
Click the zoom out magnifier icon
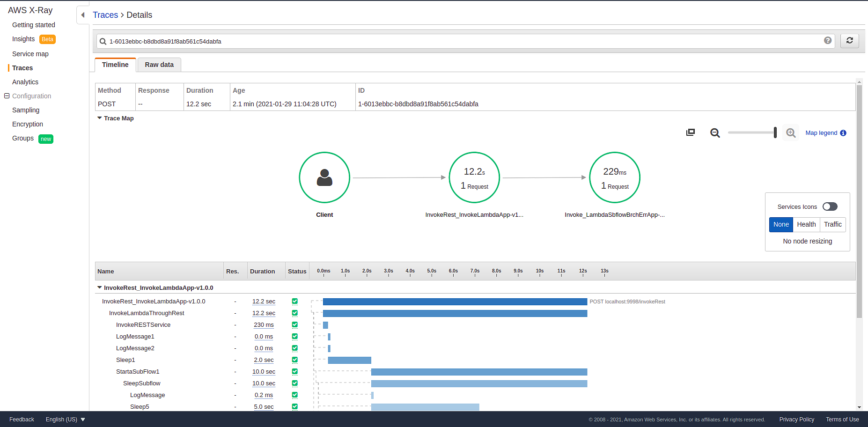click(714, 133)
